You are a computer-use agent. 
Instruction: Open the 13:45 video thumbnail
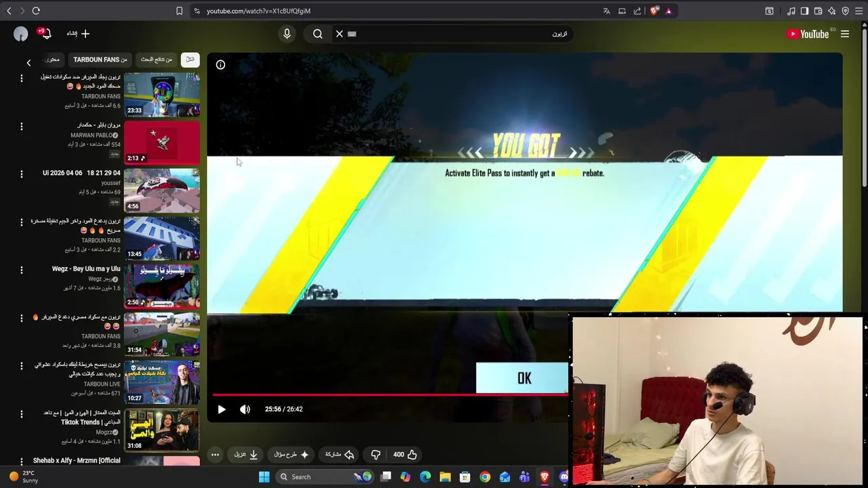(x=162, y=240)
